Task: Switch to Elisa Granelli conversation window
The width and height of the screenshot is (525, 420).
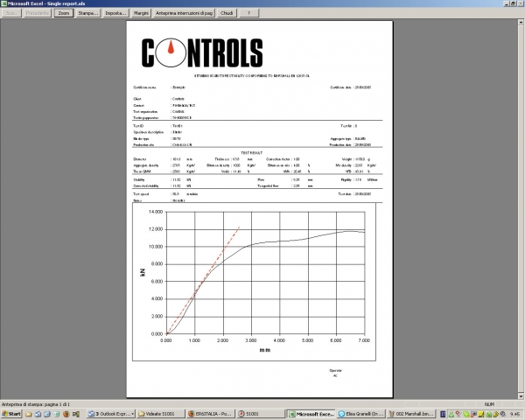Action: pyautogui.click(x=360, y=414)
